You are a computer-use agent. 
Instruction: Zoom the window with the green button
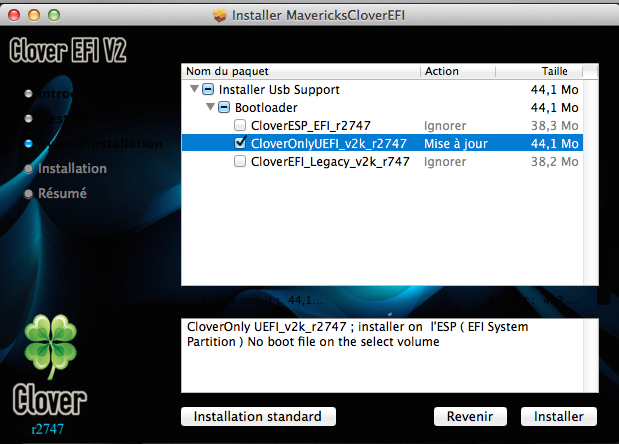(x=54, y=15)
